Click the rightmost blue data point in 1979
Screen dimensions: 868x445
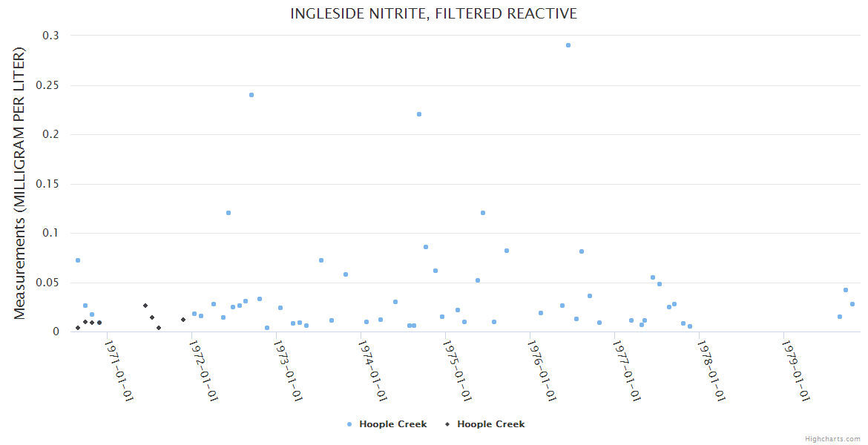[852, 304]
